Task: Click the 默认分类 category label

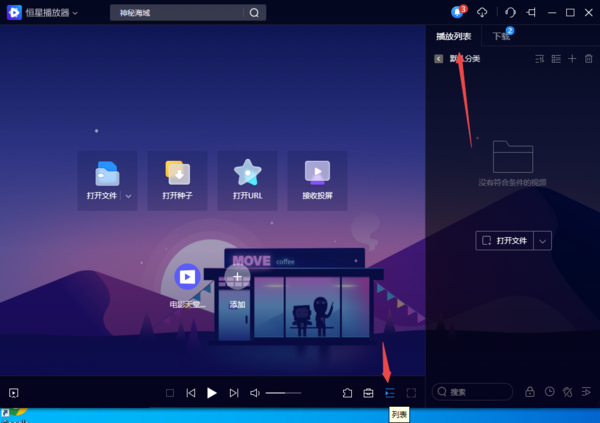Action: pyautogui.click(x=465, y=59)
